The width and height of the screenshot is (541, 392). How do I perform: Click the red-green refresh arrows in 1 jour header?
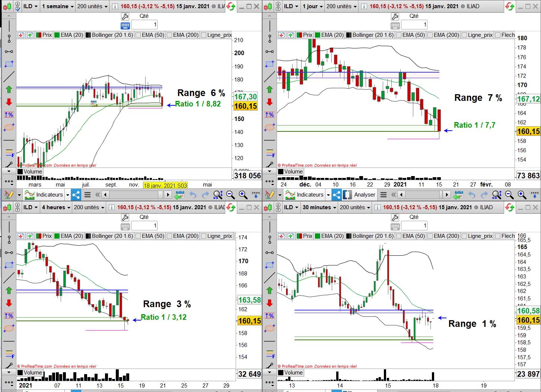click(x=510, y=6)
